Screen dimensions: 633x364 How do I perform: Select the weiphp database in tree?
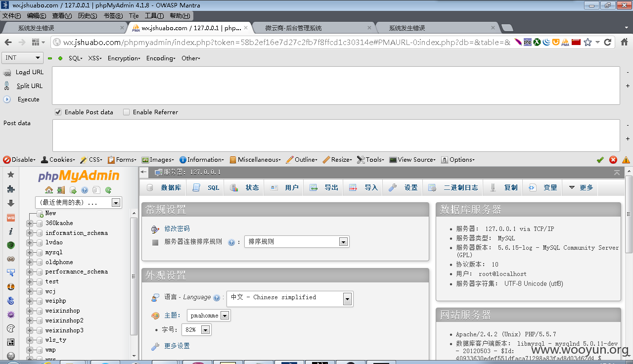[55, 301]
